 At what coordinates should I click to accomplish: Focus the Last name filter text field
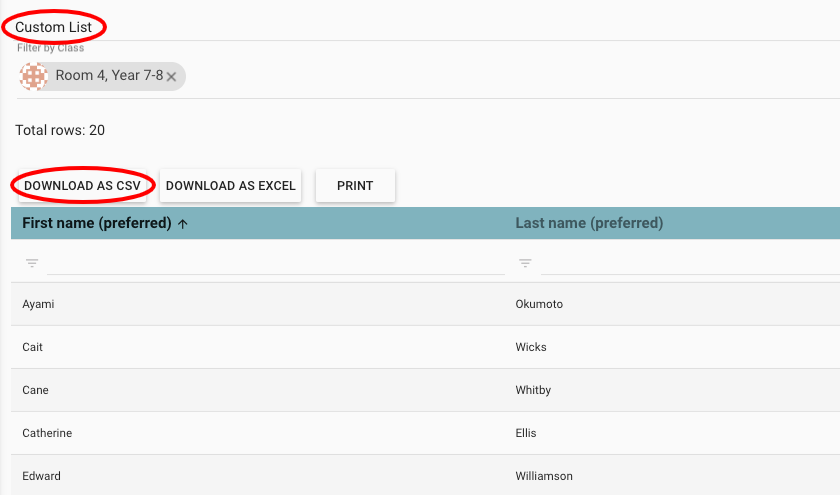click(690, 263)
